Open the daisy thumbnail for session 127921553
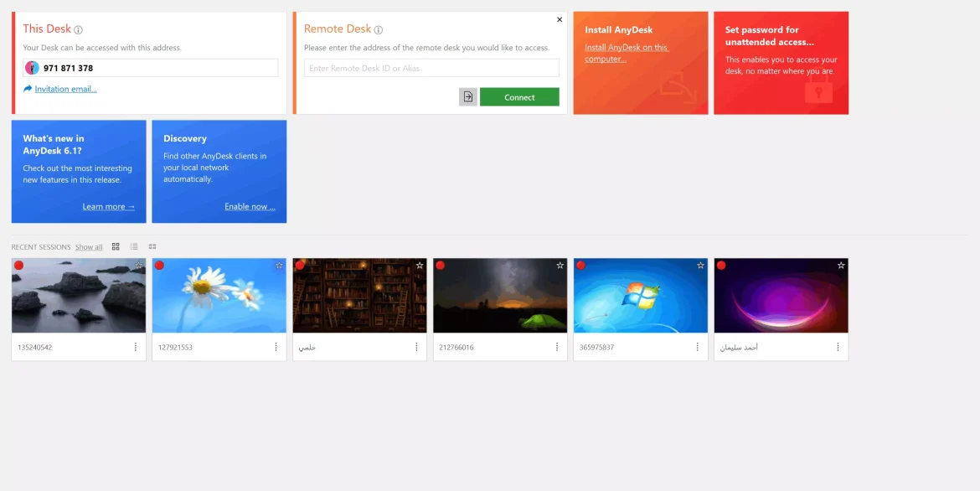This screenshot has height=491, width=980. [x=219, y=295]
